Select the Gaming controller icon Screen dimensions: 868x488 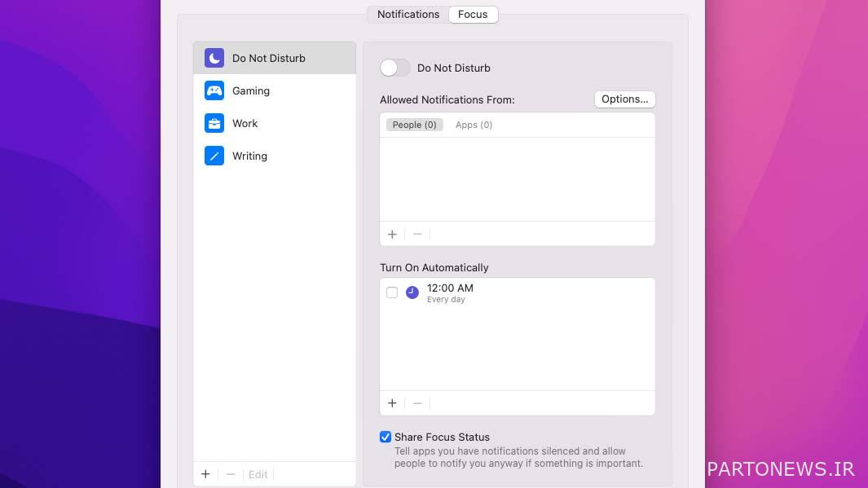214,90
